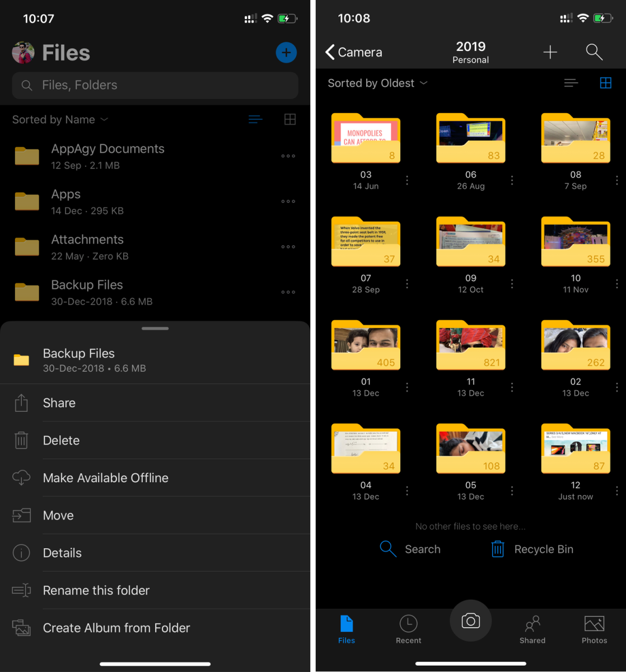Open options menu for folder 11

coord(512,388)
